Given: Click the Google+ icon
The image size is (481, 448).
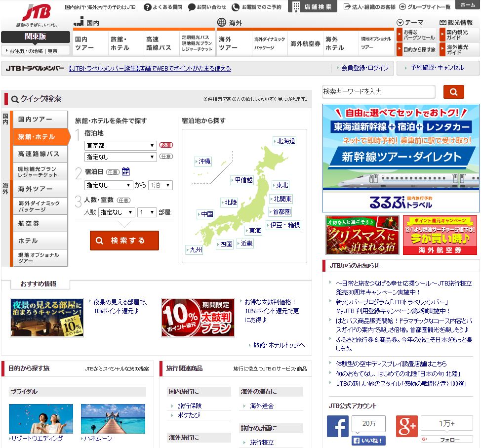Looking at the screenshot, I should [407, 426].
